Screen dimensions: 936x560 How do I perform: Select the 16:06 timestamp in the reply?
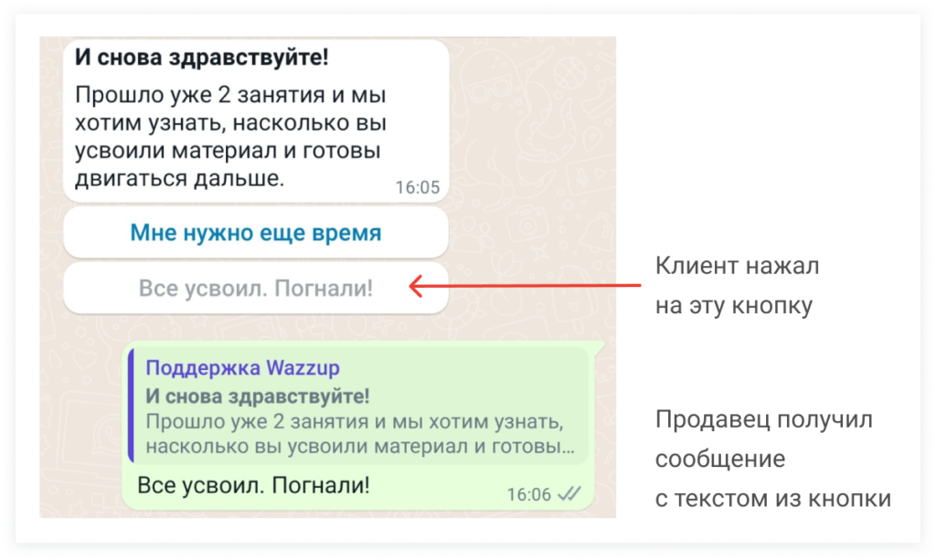click(529, 494)
